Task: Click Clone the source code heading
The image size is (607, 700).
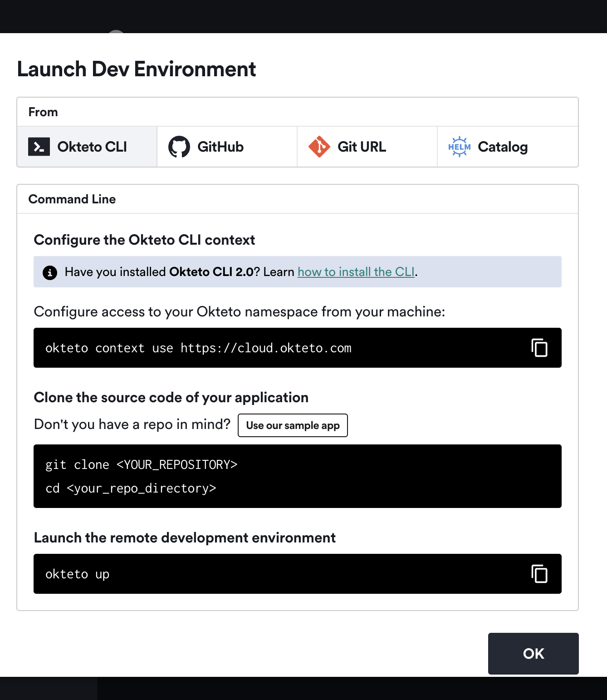Action: coord(171,397)
